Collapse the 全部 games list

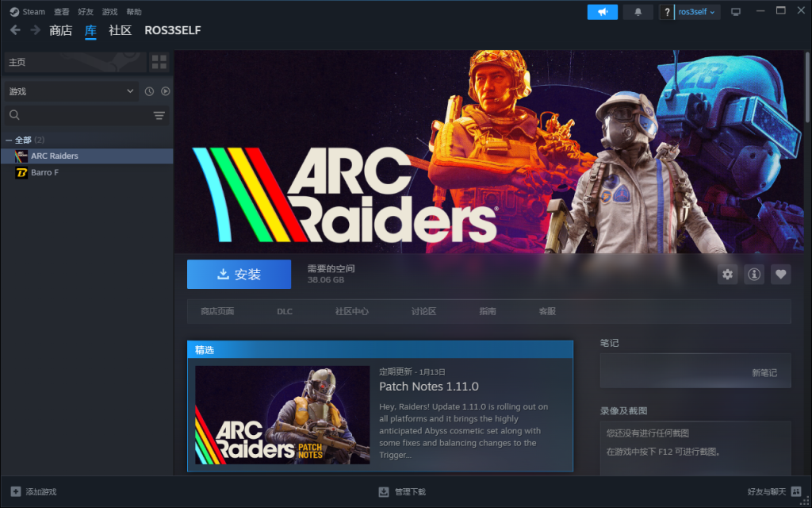pyautogui.click(x=9, y=140)
